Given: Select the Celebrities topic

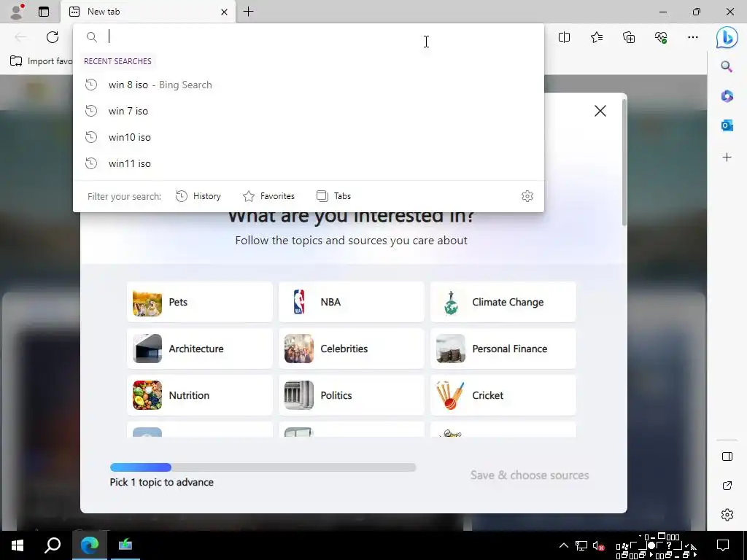Looking at the screenshot, I should coord(351,349).
